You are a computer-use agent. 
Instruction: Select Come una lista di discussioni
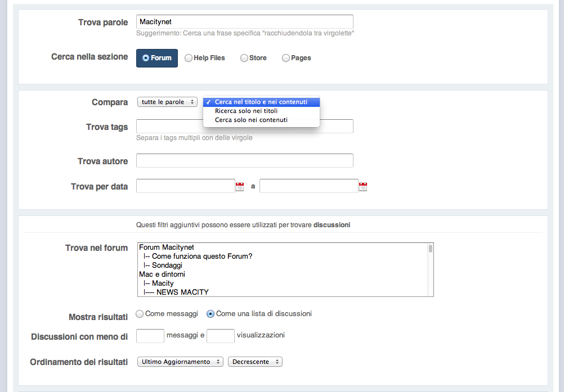(x=211, y=314)
